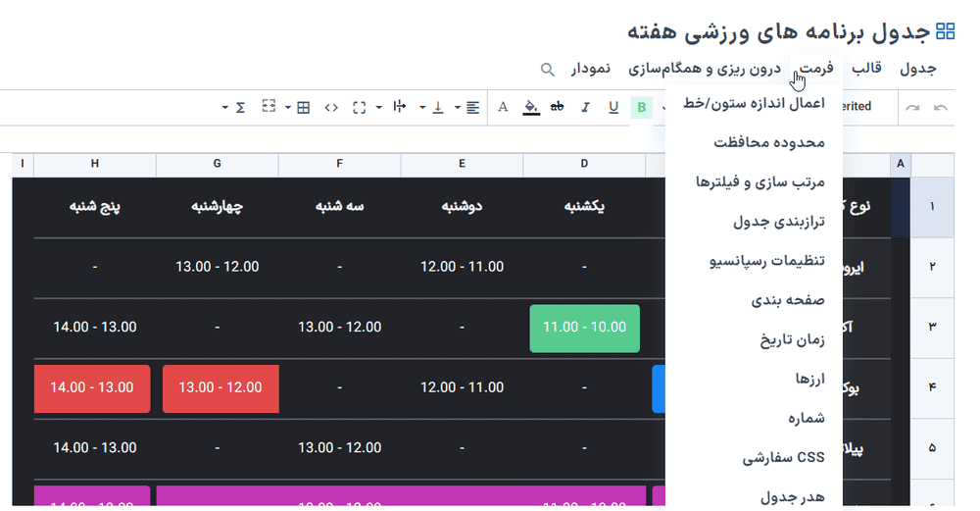Click the سه شنبه header cell
This screenshot has height=511, width=980.
click(339, 206)
